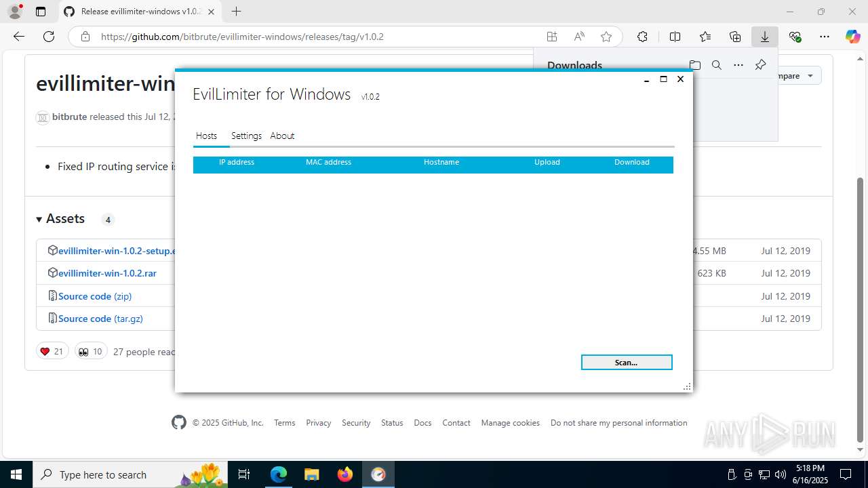The image size is (868, 488).
Task: Open the Collections icon
Action: tap(735, 37)
